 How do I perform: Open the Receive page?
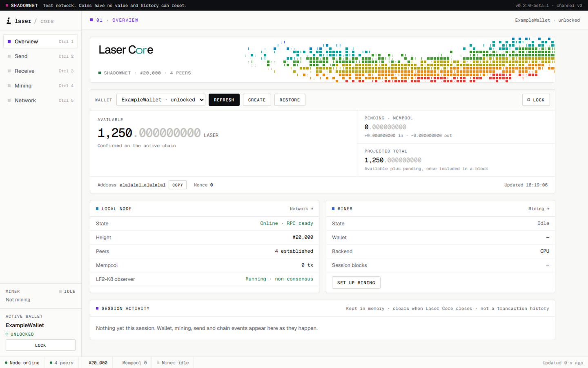click(x=40, y=71)
